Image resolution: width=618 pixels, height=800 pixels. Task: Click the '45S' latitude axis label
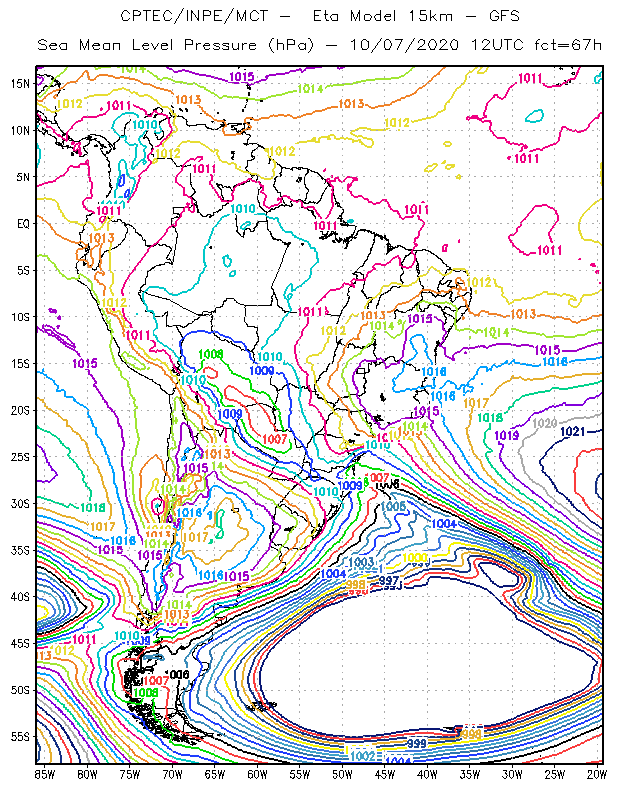click(x=20, y=644)
